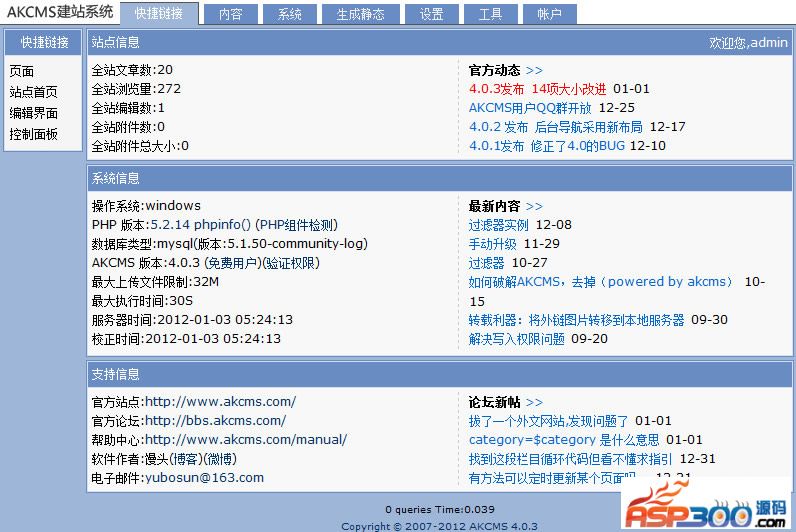The image size is (796, 532).
Task: Click 全站文章数:20 statistic
Action: (132, 70)
